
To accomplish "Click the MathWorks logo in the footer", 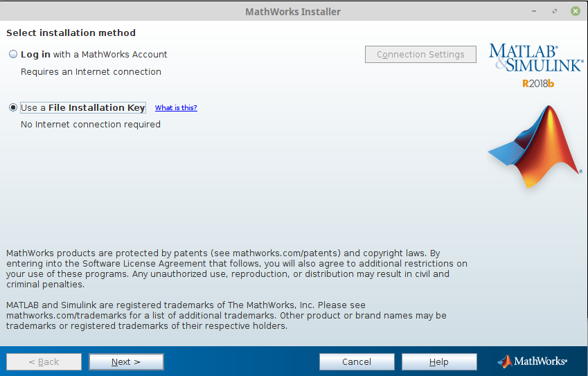I will click(533, 361).
